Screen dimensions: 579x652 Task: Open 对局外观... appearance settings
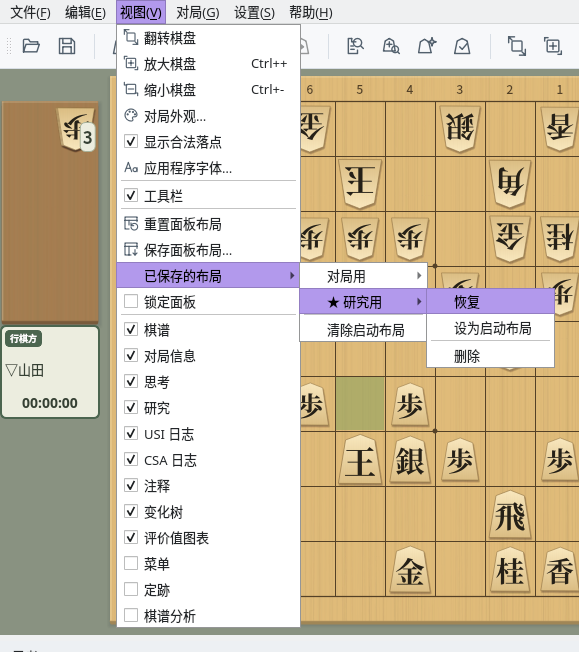[208, 116]
